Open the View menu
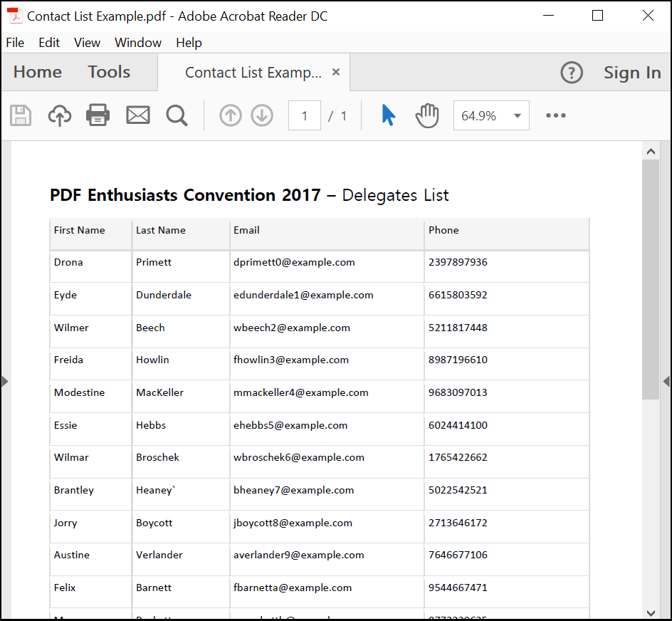 87,43
